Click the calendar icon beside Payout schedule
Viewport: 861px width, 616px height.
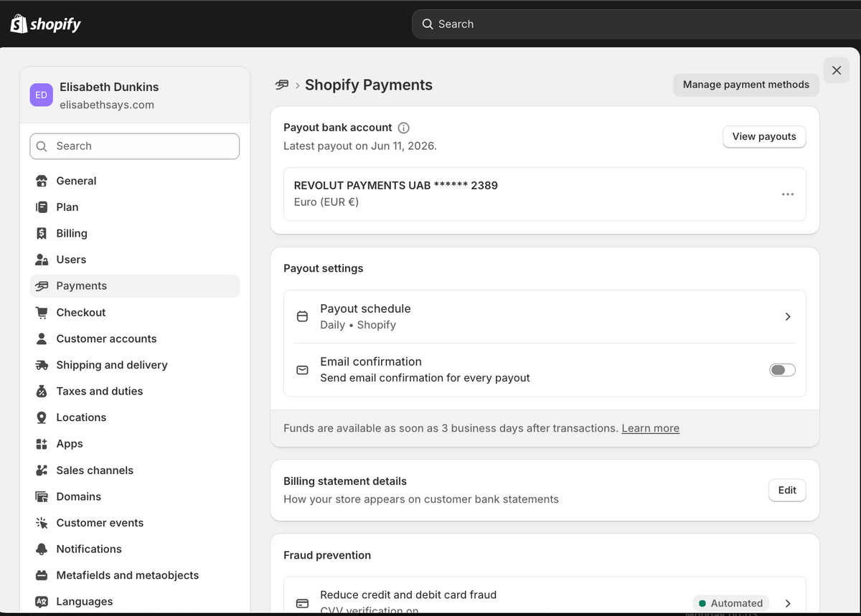(x=303, y=316)
